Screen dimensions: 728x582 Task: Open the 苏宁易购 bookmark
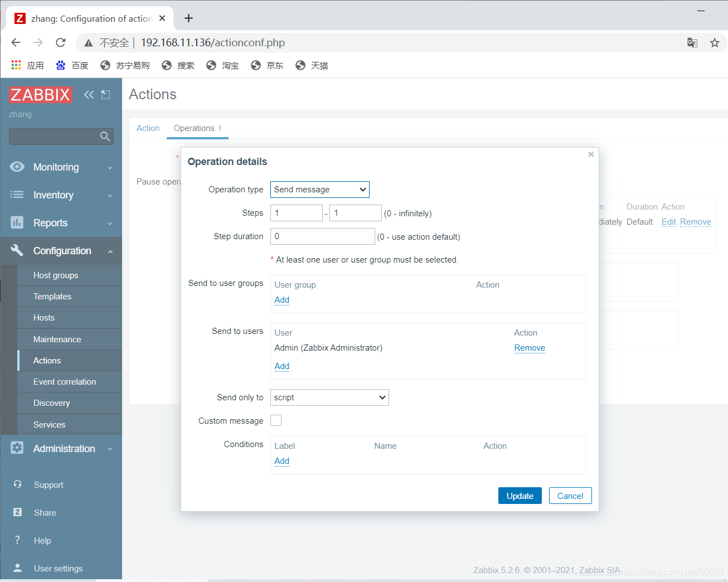pyautogui.click(x=125, y=65)
